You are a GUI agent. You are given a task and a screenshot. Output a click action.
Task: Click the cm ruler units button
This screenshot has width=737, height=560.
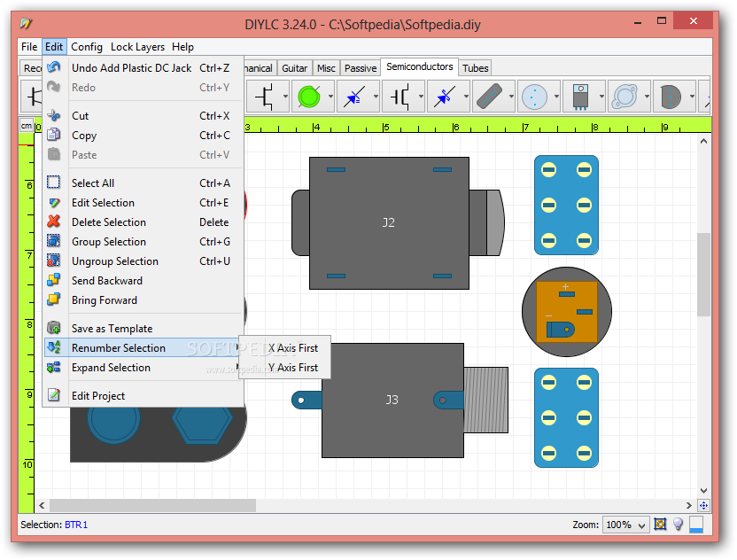pos(27,126)
